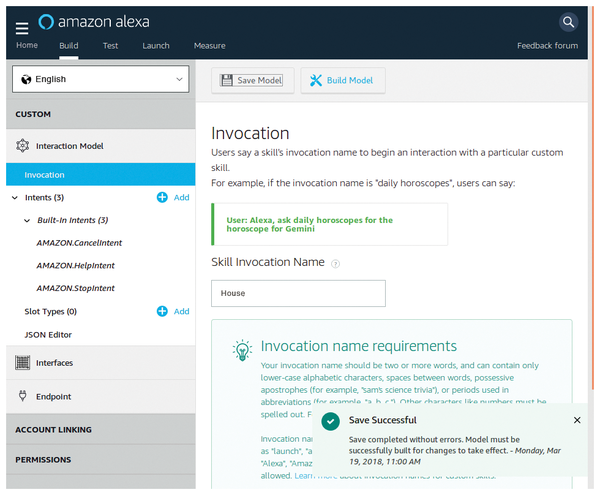Screen dimensions: 600x495
Task: Open AMAZON.CancelIntent
Action: tap(79, 243)
